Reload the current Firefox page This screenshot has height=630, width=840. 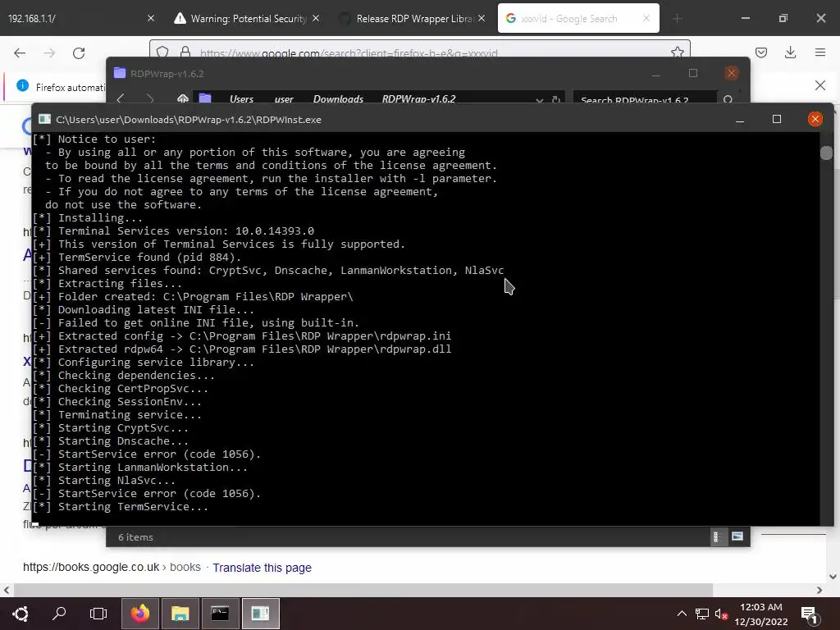[x=79, y=52]
